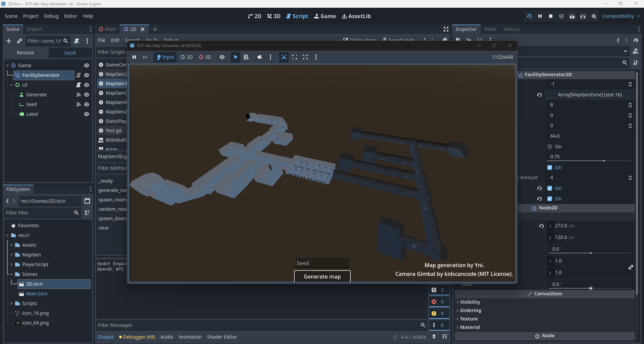
Task: Sort files in FileSystem dock
Action: (x=87, y=213)
